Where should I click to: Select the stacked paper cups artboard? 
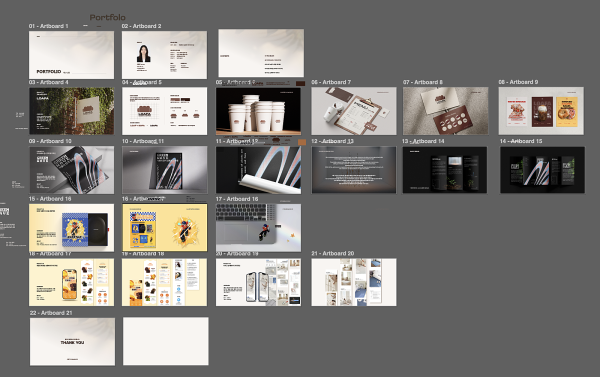pyautogui.click(x=258, y=111)
